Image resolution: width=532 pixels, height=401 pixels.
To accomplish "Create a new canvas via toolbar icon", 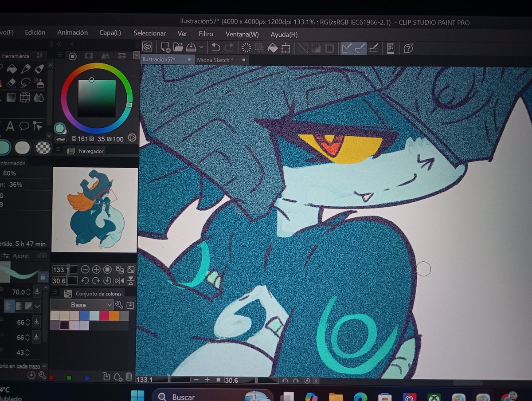I will point(165,47).
